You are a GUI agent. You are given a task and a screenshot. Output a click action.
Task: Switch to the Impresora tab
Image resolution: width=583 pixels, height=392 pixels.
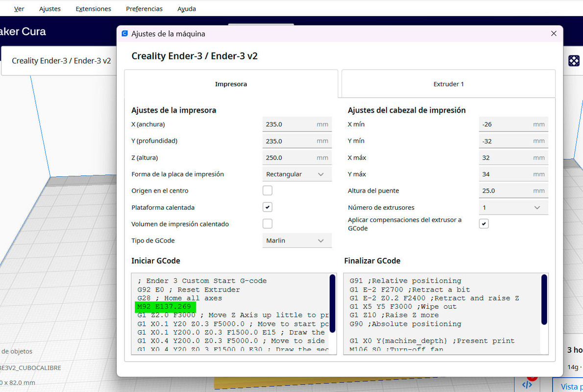coord(231,84)
